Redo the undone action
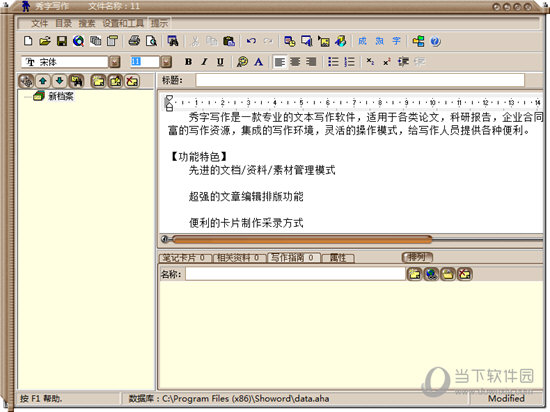 coord(268,41)
